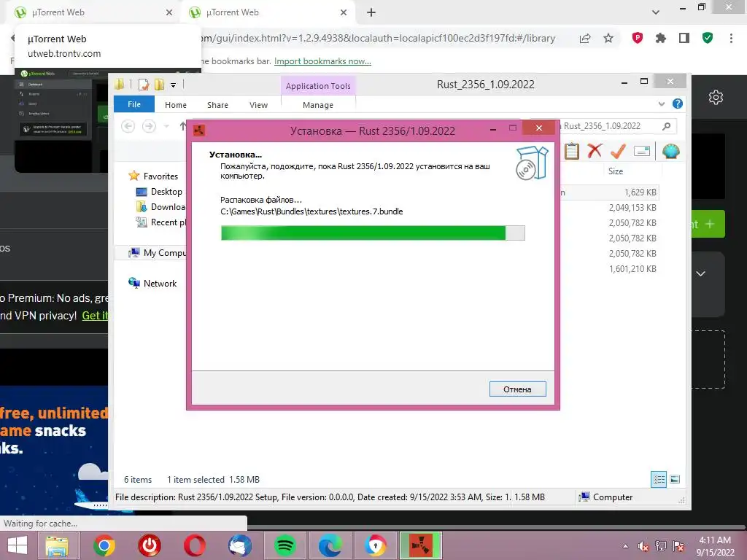747x560 pixels.
Task: Expand the Explorer ribbon chevron
Action: click(x=661, y=104)
